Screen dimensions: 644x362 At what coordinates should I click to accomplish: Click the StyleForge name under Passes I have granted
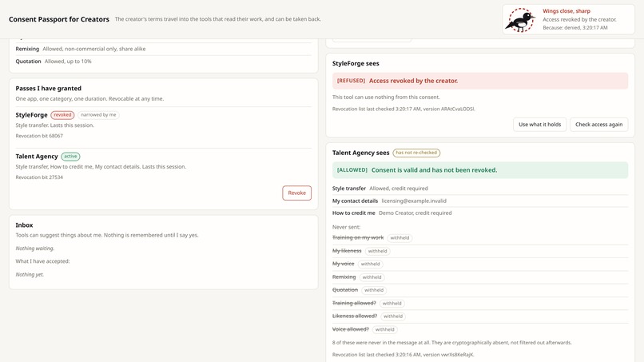[x=32, y=115]
